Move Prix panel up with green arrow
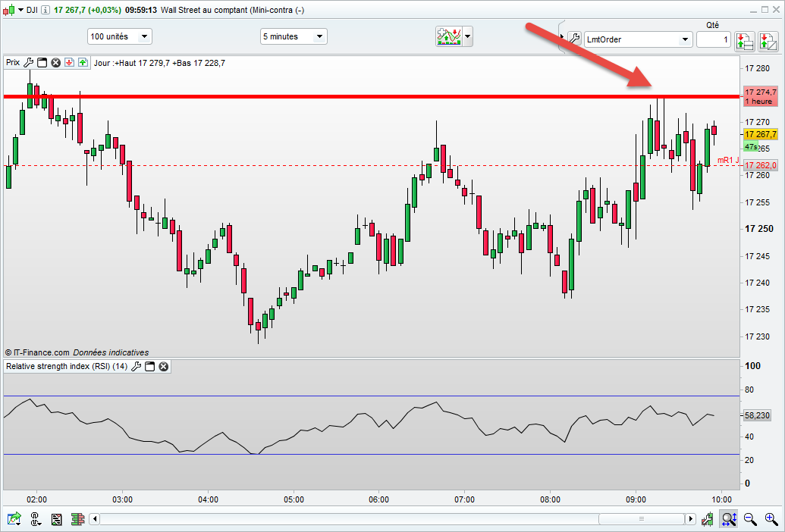Screen dimensions: 785x532 coord(83,62)
